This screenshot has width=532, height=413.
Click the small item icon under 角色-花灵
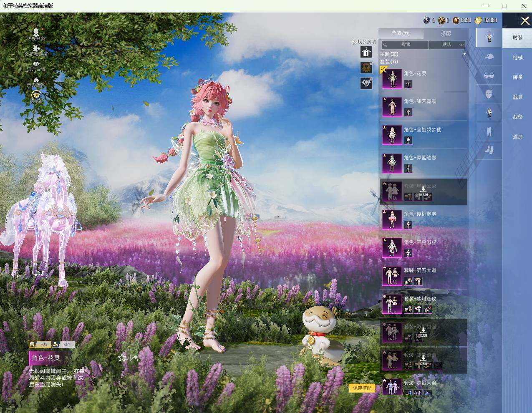tap(408, 84)
